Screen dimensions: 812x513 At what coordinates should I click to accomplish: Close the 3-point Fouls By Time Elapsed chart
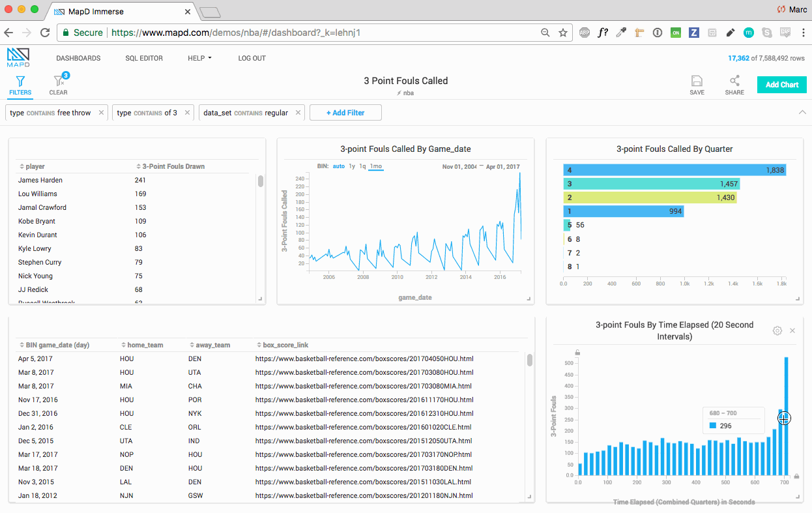pos(792,331)
